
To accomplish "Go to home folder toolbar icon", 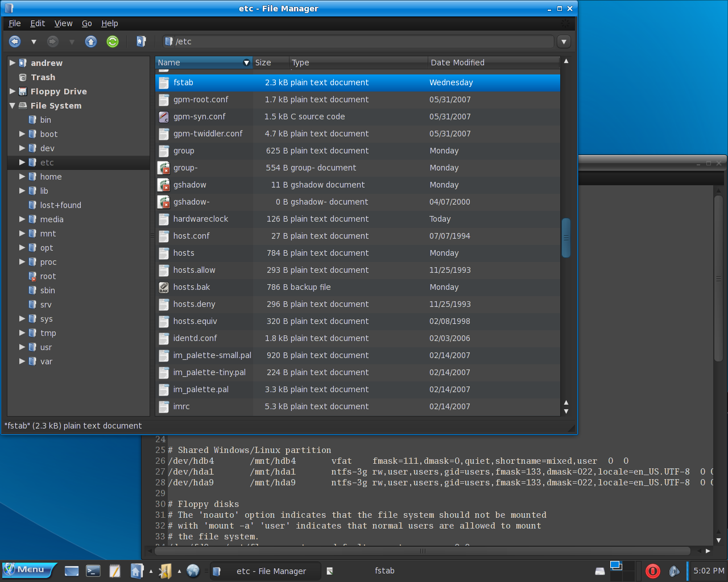I will (141, 41).
